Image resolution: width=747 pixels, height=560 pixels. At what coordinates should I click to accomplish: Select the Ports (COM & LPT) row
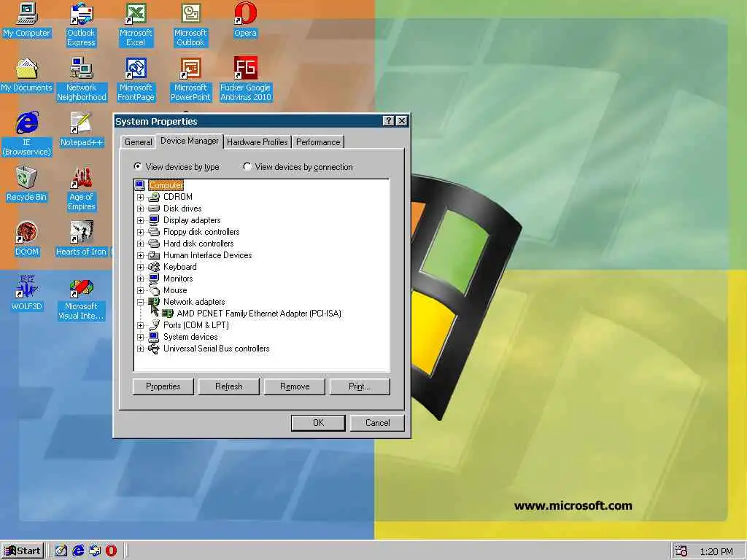pos(196,325)
